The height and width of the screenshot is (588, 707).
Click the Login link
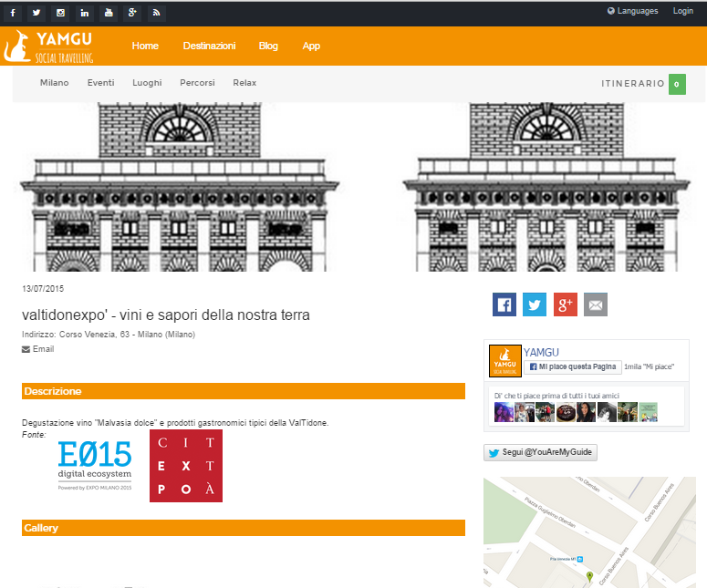pos(683,11)
